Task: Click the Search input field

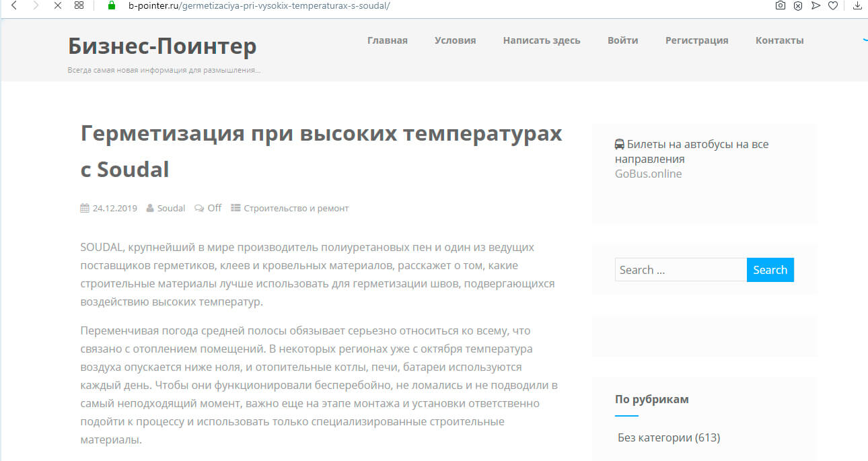Action: [681, 270]
